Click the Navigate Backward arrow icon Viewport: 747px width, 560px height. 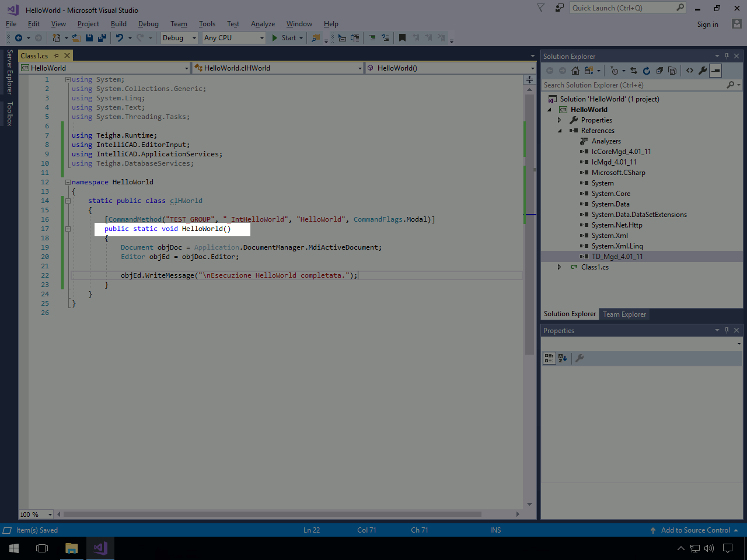click(19, 38)
